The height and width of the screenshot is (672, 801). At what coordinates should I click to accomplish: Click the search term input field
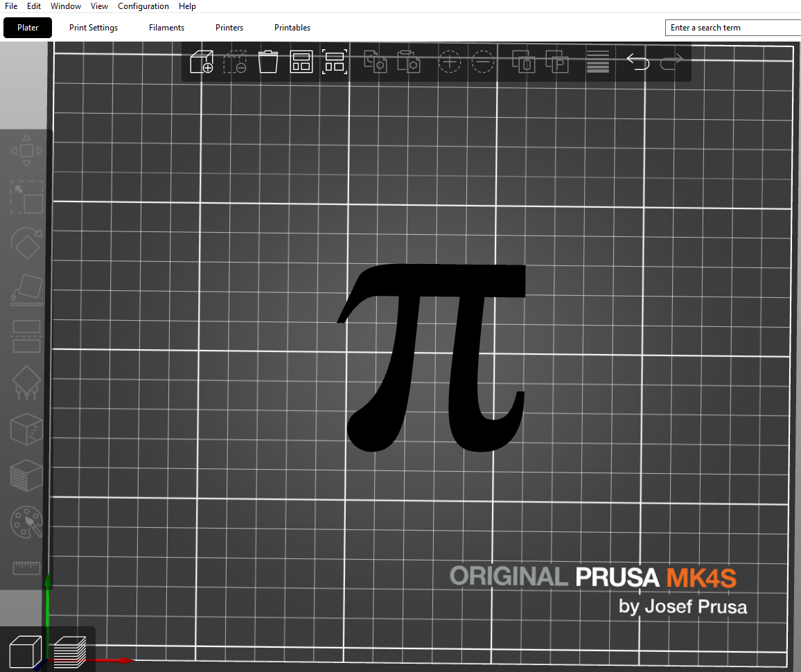coord(733,28)
